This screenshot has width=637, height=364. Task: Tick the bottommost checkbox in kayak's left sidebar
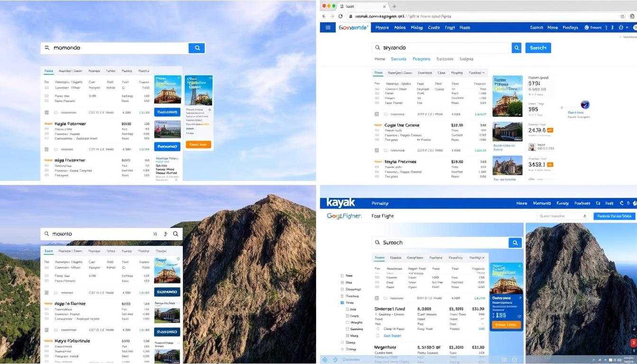click(x=342, y=349)
